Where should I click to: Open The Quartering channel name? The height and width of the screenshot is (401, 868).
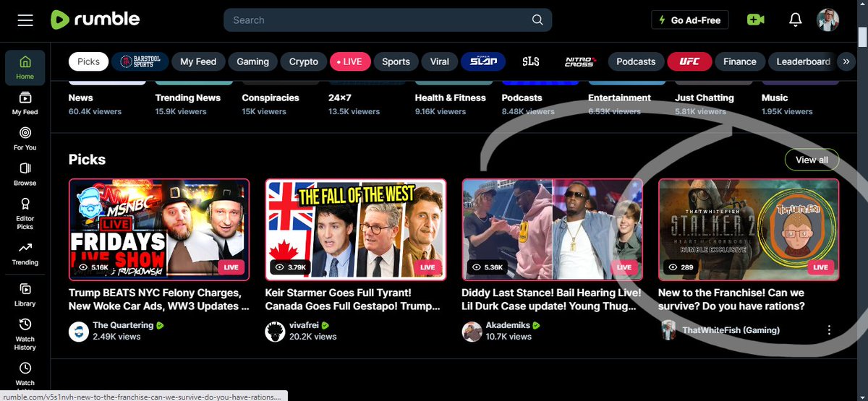(123, 325)
